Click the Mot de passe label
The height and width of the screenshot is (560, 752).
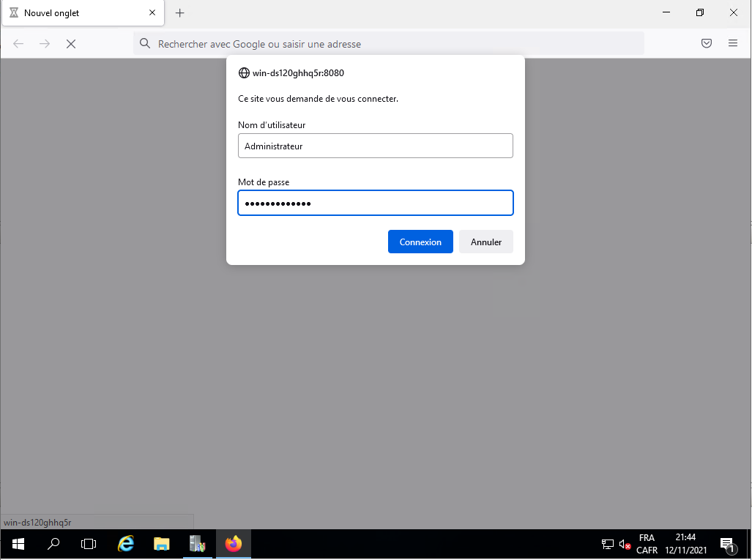[x=264, y=182]
